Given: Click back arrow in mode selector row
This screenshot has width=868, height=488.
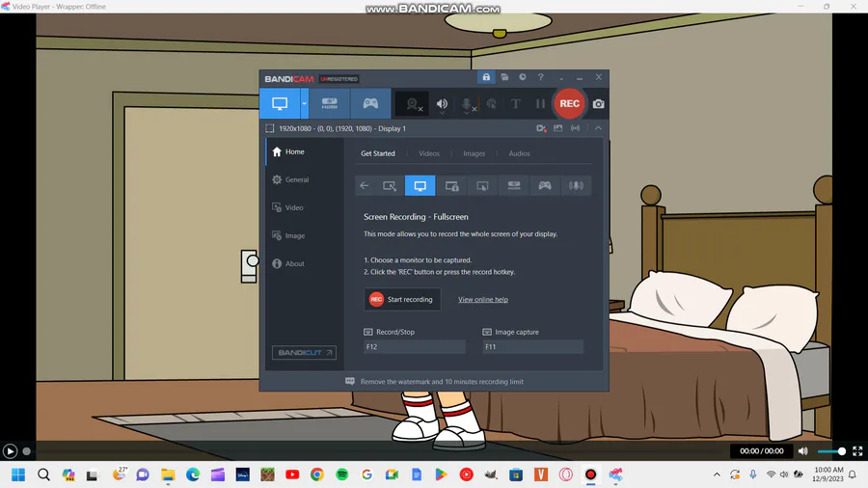Looking at the screenshot, I should pyautogui.click(x=365, y=186).
